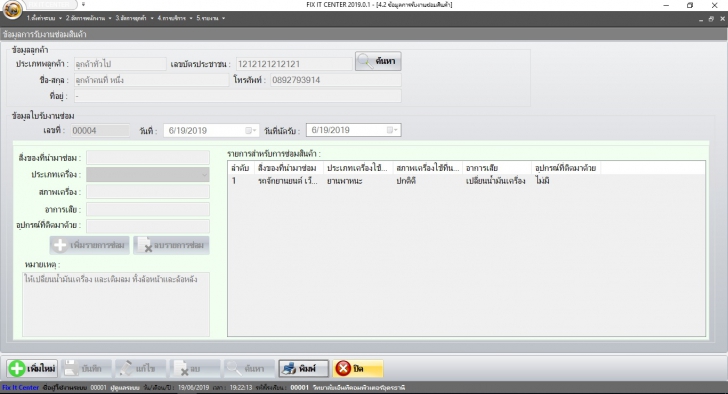Click the bottom toolbar Search button (ค้นหา)

[249, 368]
